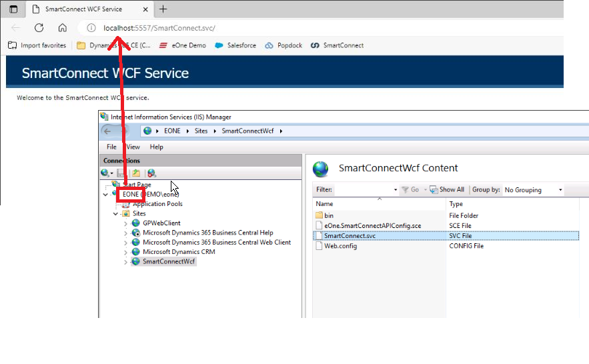Close the SmartConnect WCF Service tab

tap(145, 9)
